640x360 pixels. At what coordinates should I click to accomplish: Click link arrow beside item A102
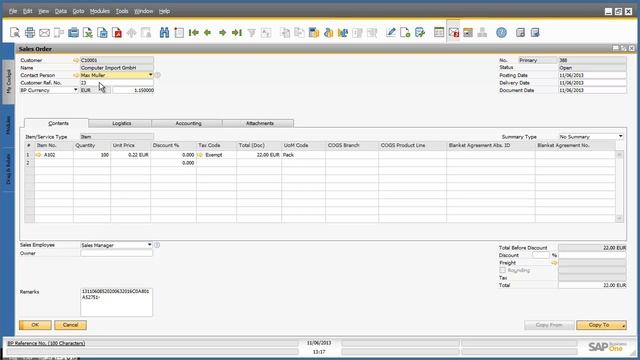tap(38, 155)
